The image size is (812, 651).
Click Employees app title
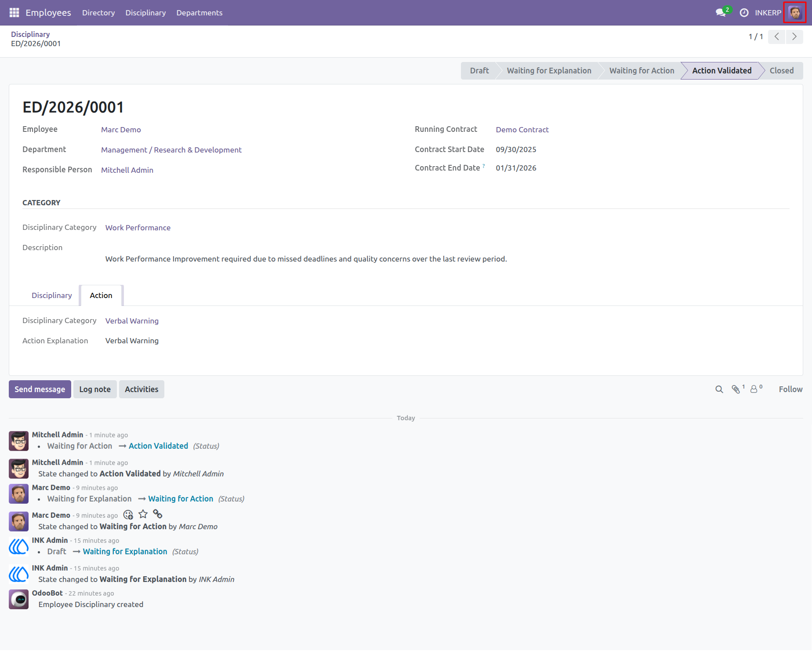click(48, 13)
